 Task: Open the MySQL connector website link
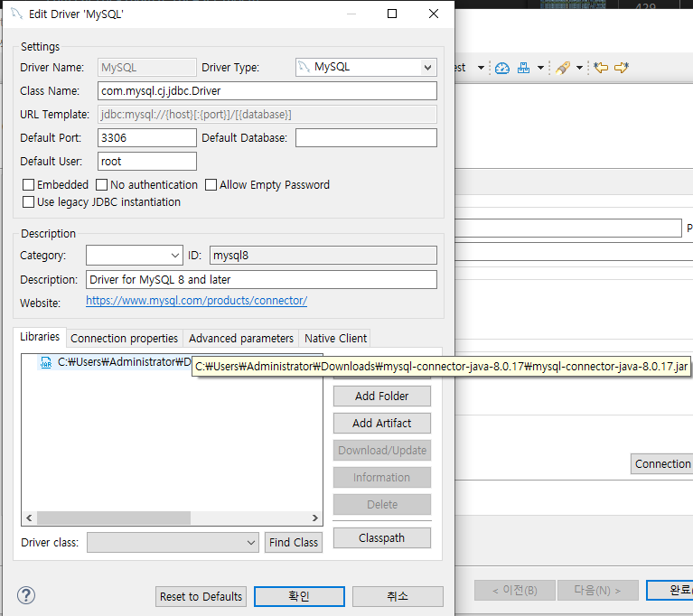pos(197,301)
